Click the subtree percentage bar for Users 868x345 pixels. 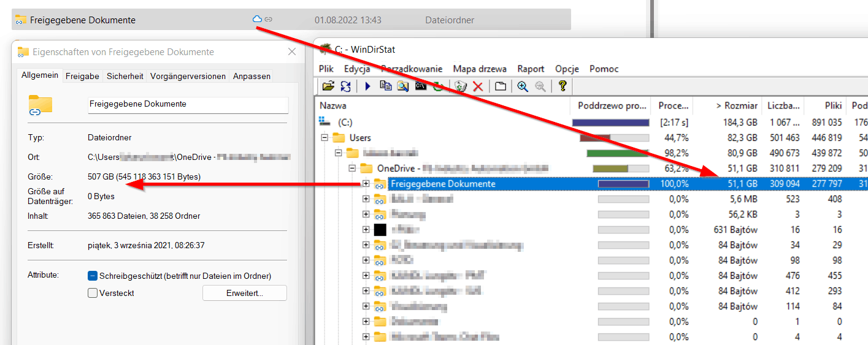click(x=614, y=138)
